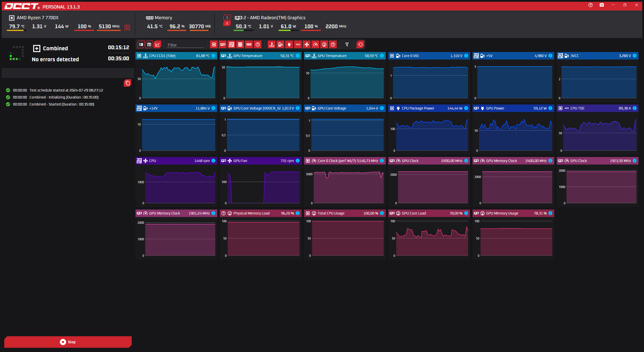This screenshot has height=352, width=644.
Task: Copy the test log to clipboard
Action: 127,83
